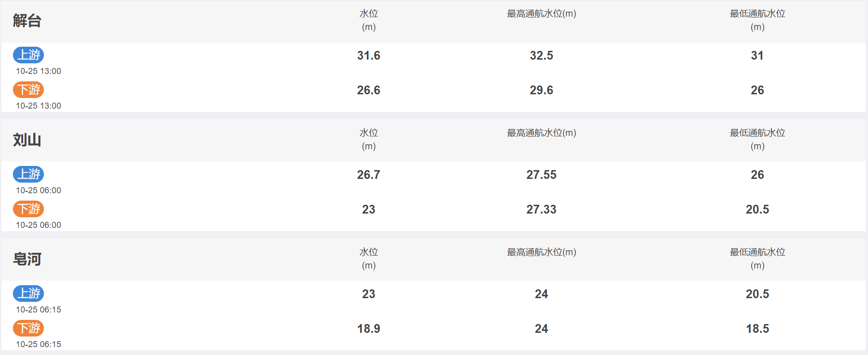Viewport: 868px width, 355px height.
Task: Select the 10-25 13:00 timestamp under 解台 上游
Action: tap(38, 71)
